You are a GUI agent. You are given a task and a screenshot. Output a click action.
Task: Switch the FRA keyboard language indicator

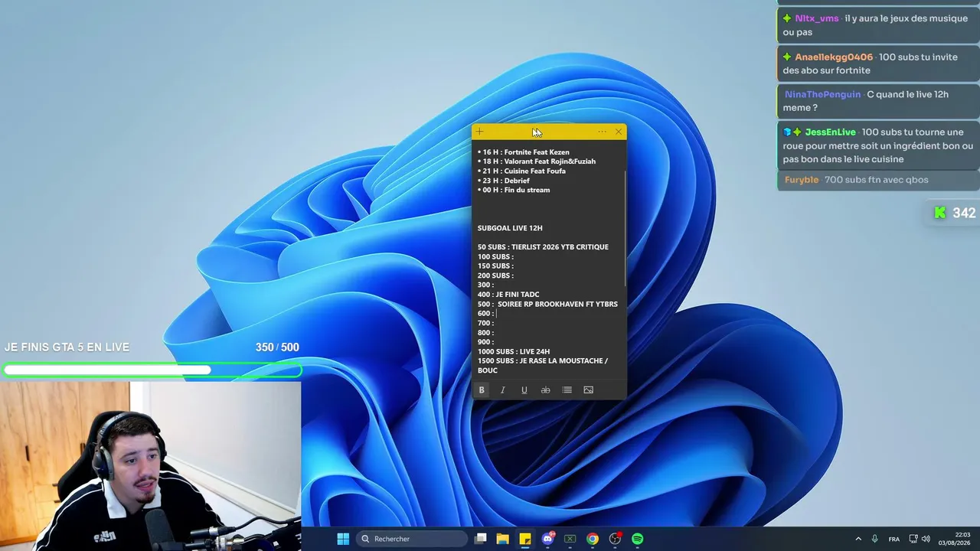coord(894,539)
